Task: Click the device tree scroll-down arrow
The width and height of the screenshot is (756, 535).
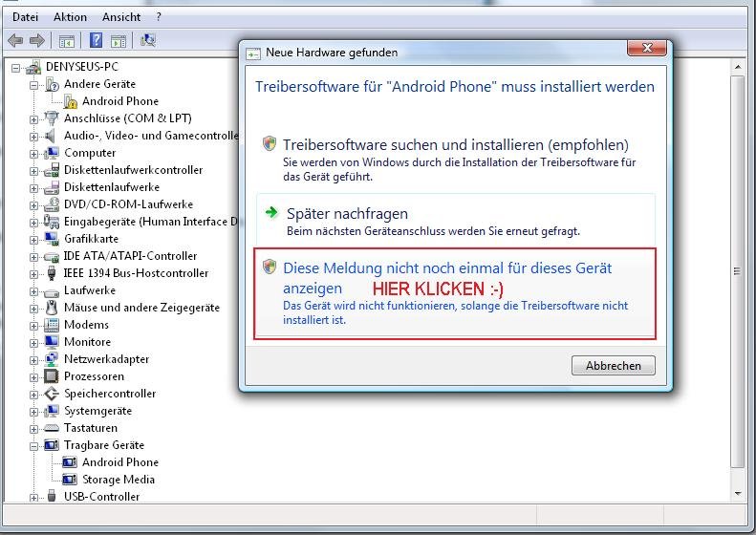Action: point(738,494)
